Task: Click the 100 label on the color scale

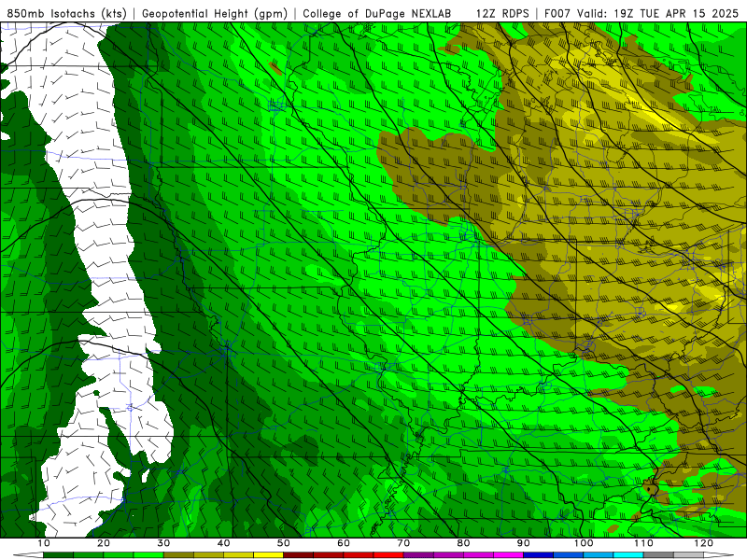Action: point(584,543)
